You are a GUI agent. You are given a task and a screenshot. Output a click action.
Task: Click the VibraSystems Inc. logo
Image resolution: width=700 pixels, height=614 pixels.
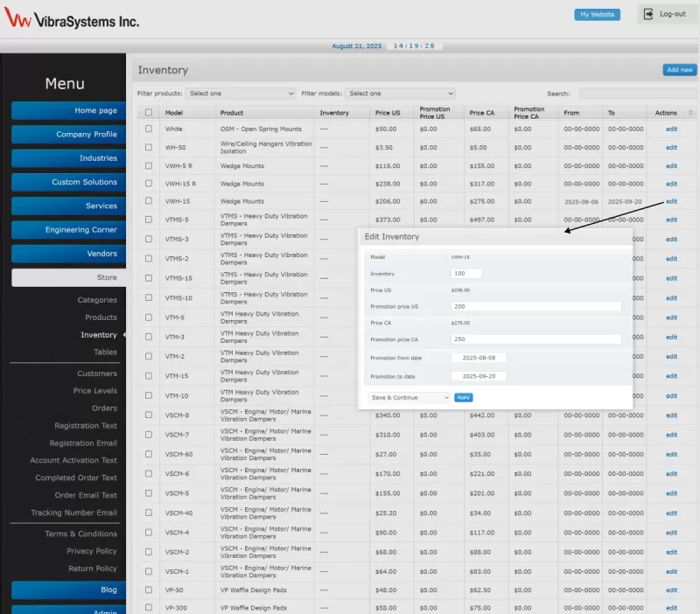tap(72, 21)
